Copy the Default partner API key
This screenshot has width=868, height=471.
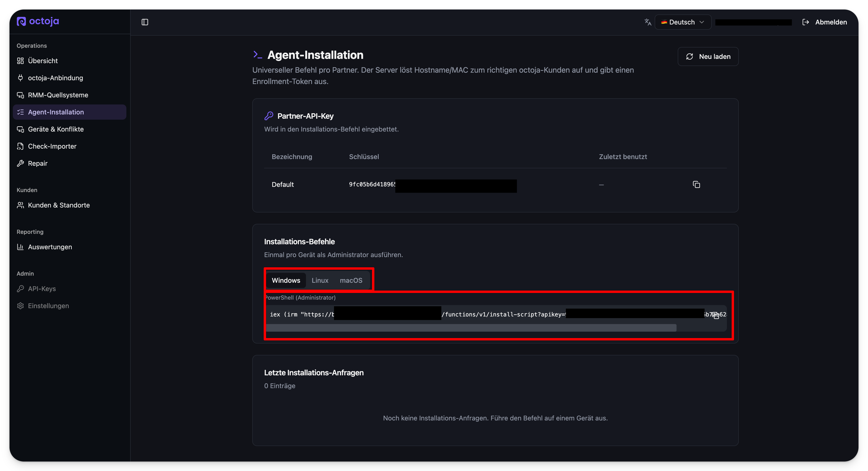pyautogui.click(x=696, y=184)
